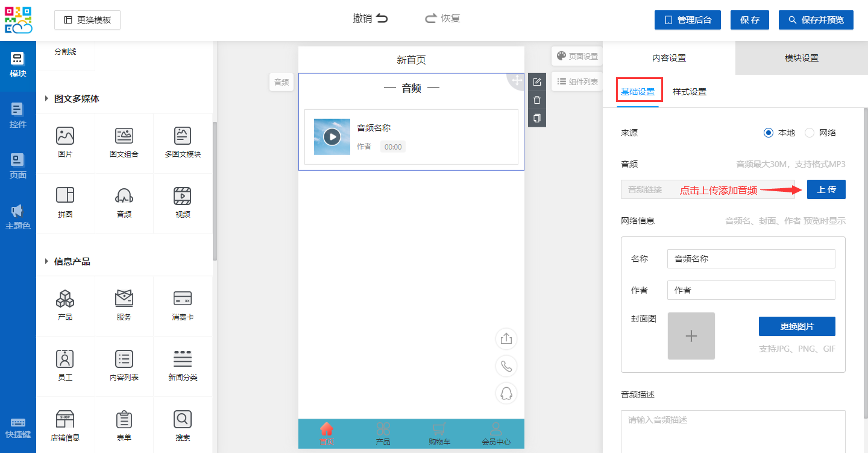Collapse the 信息产品 section

[47, 262]
